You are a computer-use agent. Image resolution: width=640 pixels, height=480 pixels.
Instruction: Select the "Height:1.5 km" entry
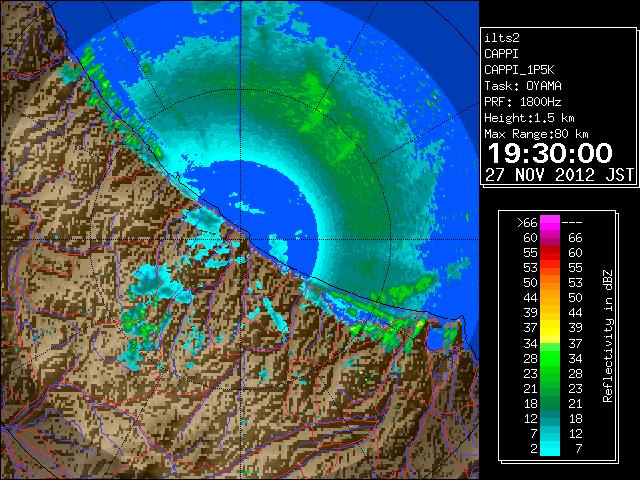tap(529, 118)
